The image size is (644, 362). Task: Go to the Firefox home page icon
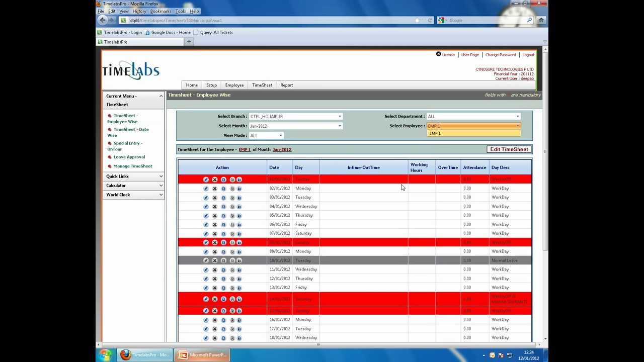(541, 20)
